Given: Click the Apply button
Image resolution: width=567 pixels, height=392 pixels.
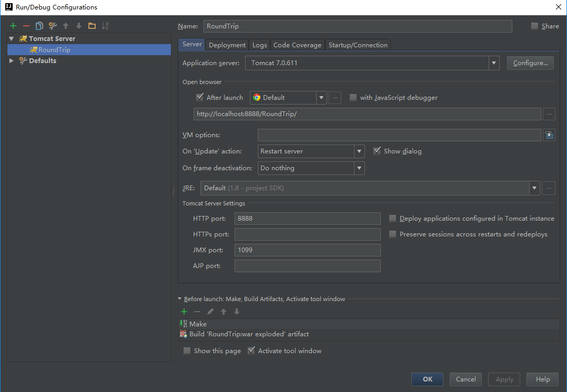Looking at the screenshot, I should (x=504, y=379).
